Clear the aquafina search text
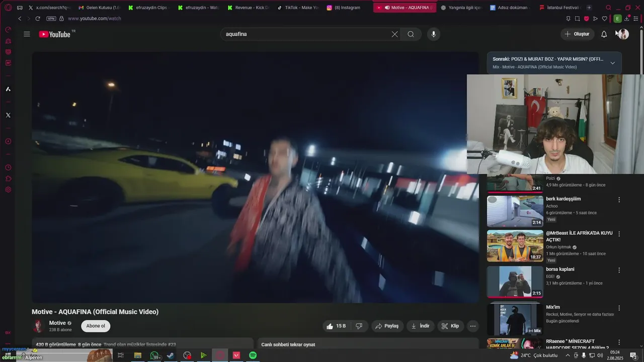 click(x=394, y=34)
